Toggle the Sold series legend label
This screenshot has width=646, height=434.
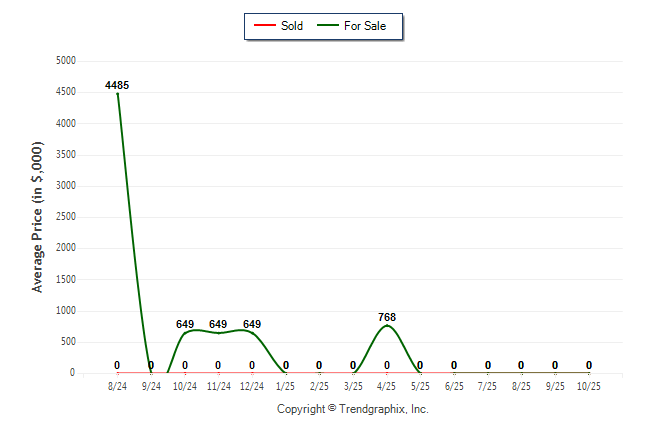point(292,26)
